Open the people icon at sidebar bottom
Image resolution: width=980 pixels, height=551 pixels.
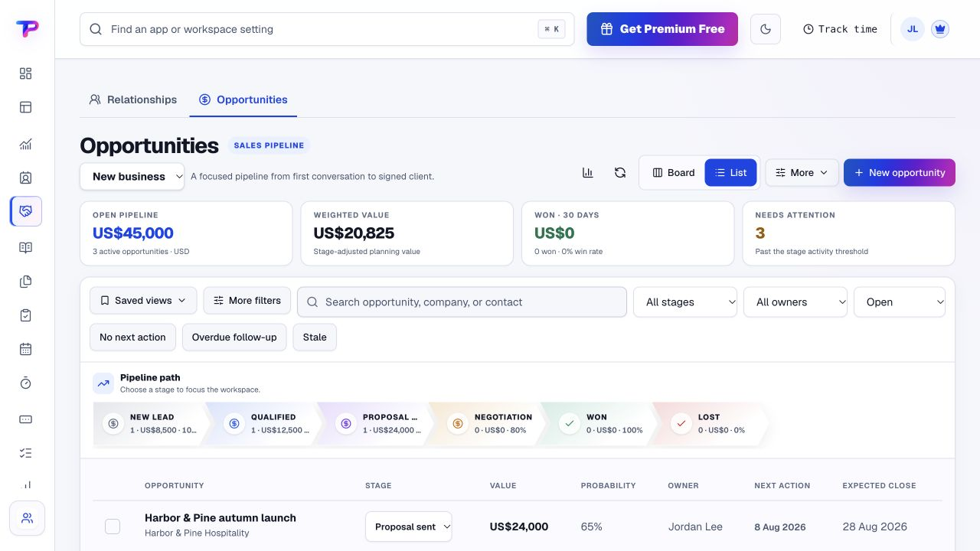[27, 518]
